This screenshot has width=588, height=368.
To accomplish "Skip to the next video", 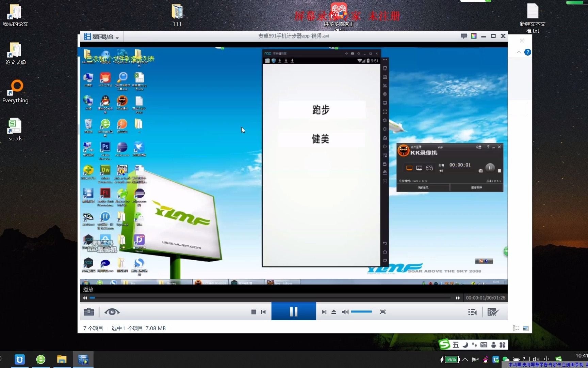I will pos(324,312).
